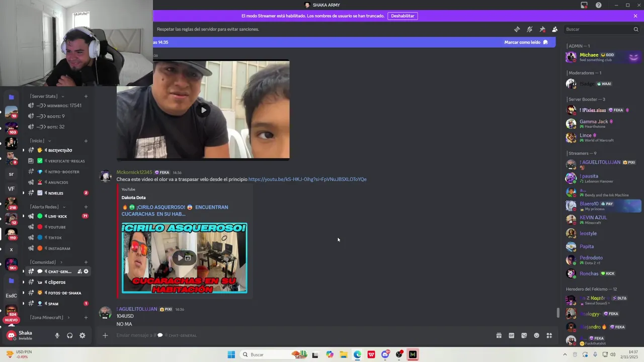Add channel to Comunidad category
Screen dimensions: 644x362
click(x=86, y=262)
